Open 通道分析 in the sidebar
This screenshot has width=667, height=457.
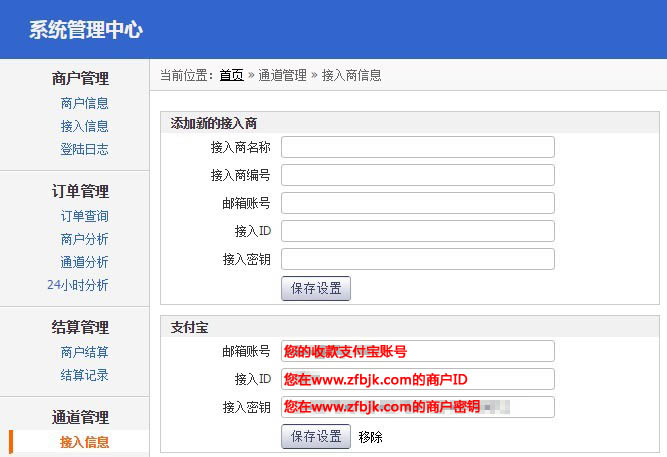(84, 262)
